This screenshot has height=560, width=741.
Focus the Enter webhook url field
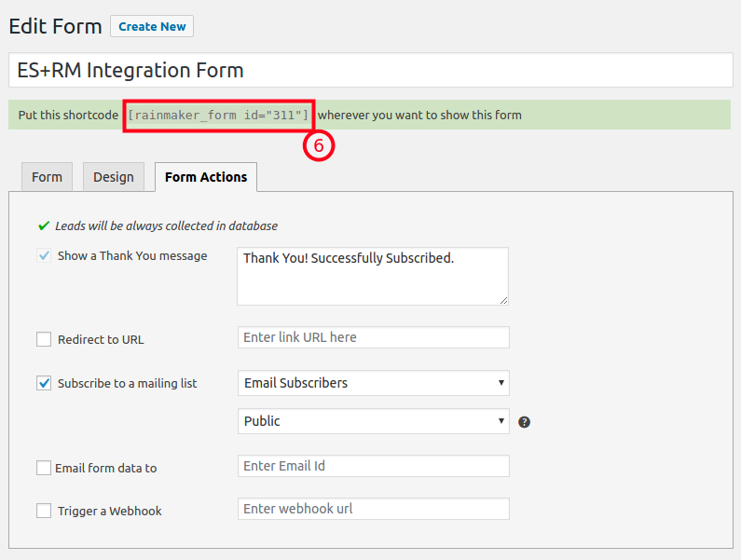pyautogui.click(x=373, y=509)
